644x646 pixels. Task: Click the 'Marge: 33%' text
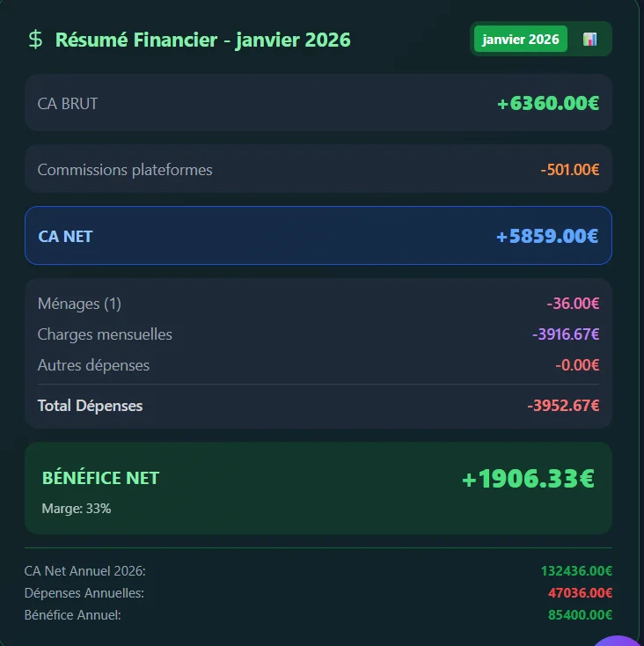[77, 509]
